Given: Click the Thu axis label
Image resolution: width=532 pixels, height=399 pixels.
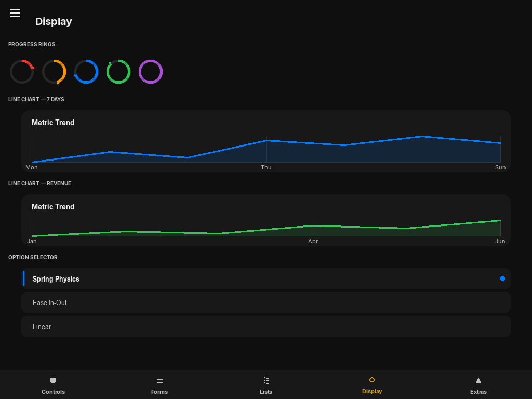Looking at the screenshot, I should (266, 167).
